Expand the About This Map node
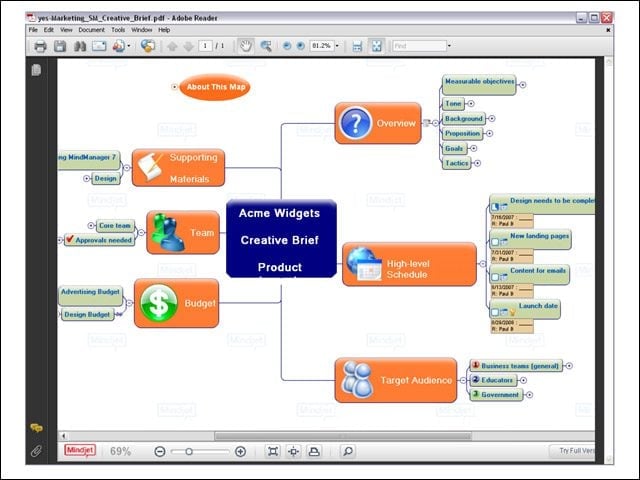The height and width of the screenshot is (480, 640). tap(174, 87)
